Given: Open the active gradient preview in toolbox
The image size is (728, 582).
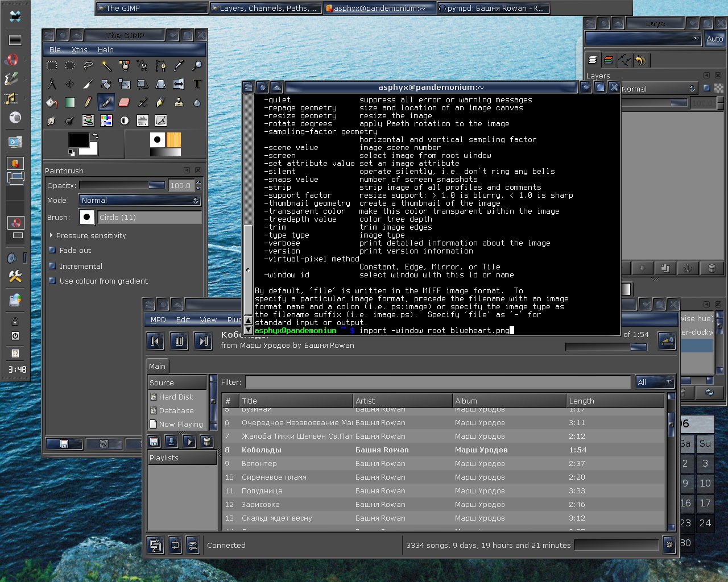Looking at the screenshot, I should 165,152.
